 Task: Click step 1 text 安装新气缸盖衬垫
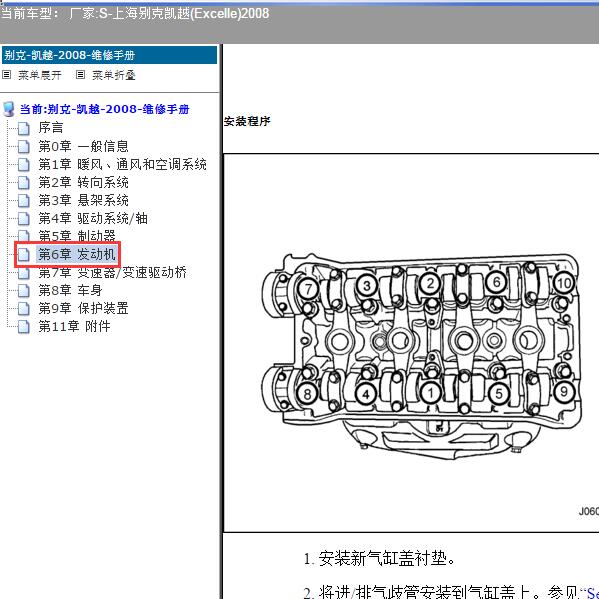[387, 559]
